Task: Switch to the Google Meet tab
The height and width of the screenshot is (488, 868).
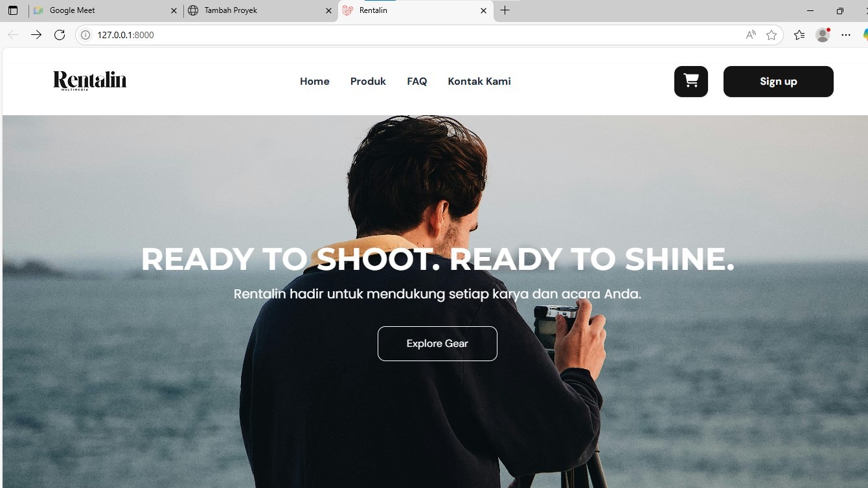Action: click(x=97, y=10)
